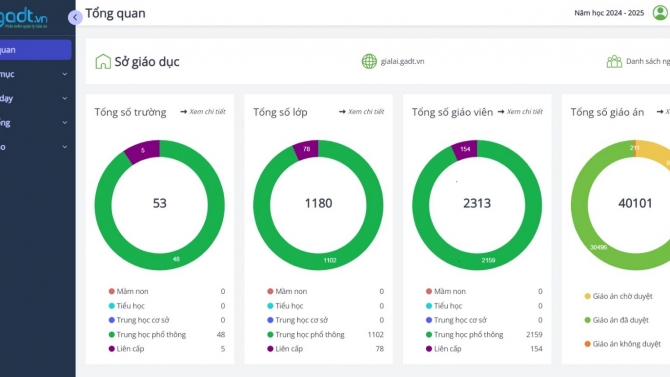
Task: Click the Sở giáo dục heading
Action: pyautogui.click(x=147, y=62)
